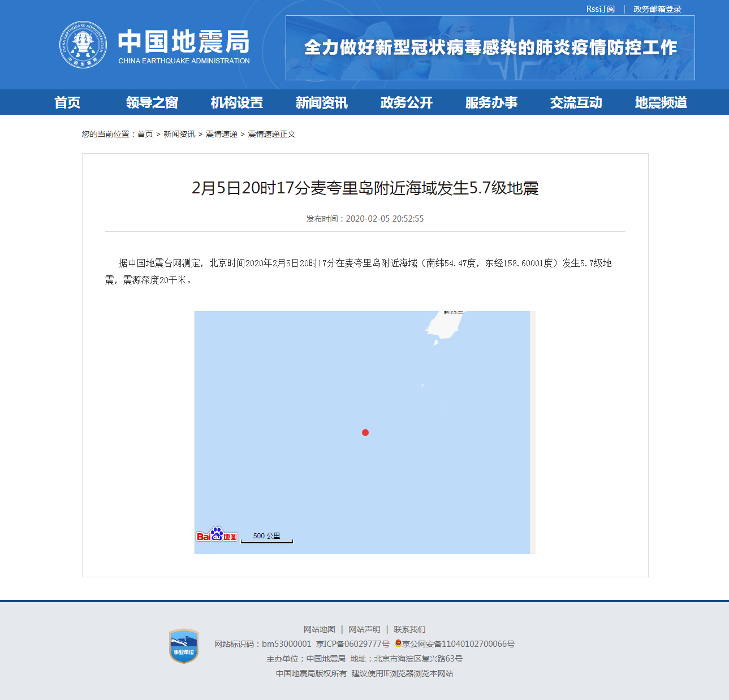The image size is (729, 700).
Task: Click the 京ICP备06029777号 registration link
Action: click(352, 644)
